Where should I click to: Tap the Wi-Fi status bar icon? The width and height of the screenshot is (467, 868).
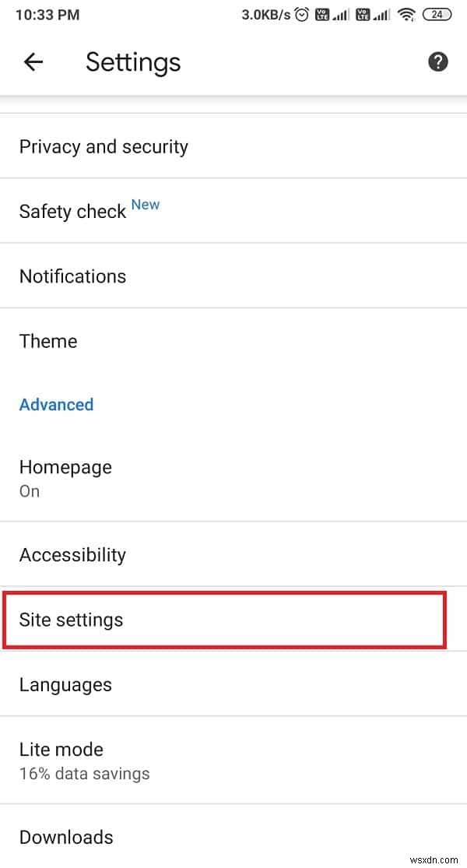point(406,14)
